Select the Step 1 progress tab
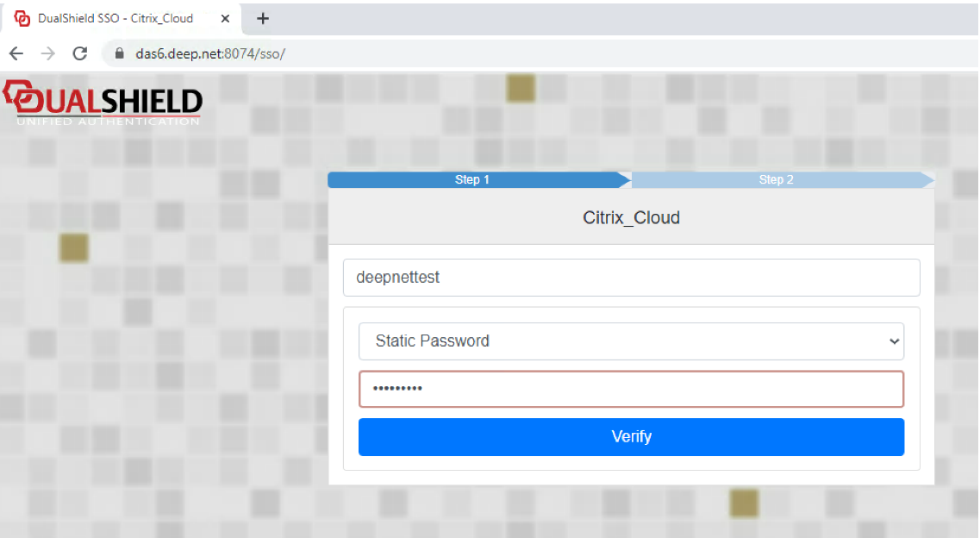 click(x=473, y=179)
